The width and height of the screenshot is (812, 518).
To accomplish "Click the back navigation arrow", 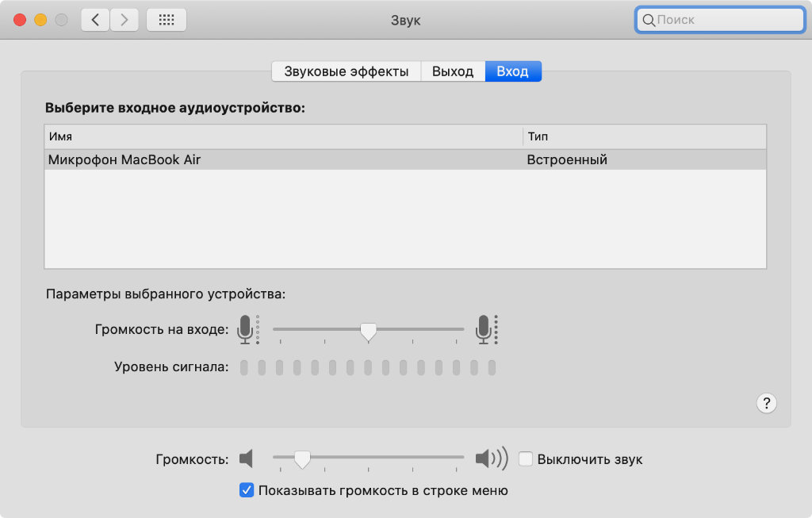I will click(95, 21).
